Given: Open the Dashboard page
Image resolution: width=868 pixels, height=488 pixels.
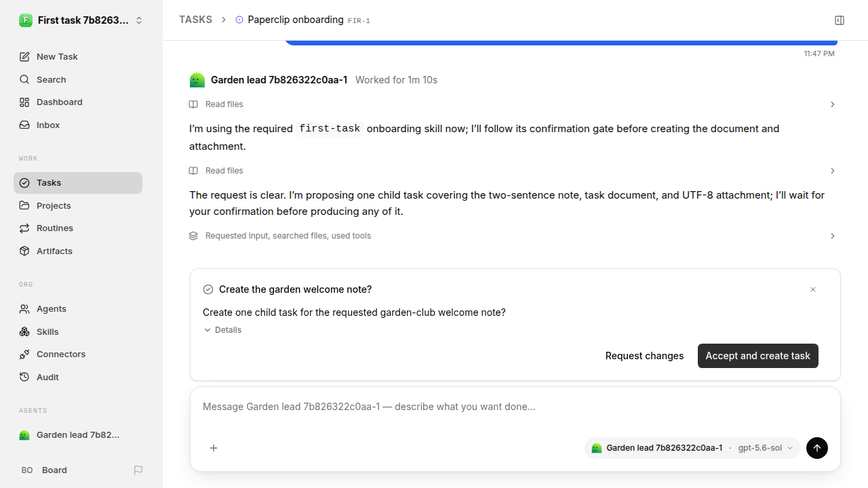Looking at the screenshot, I should pyautogui.click(x=78, y=102).
